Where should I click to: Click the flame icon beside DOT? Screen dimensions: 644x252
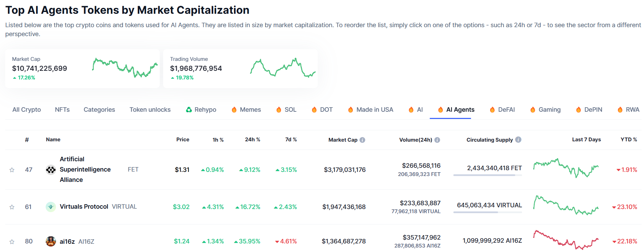click(314, 110)
